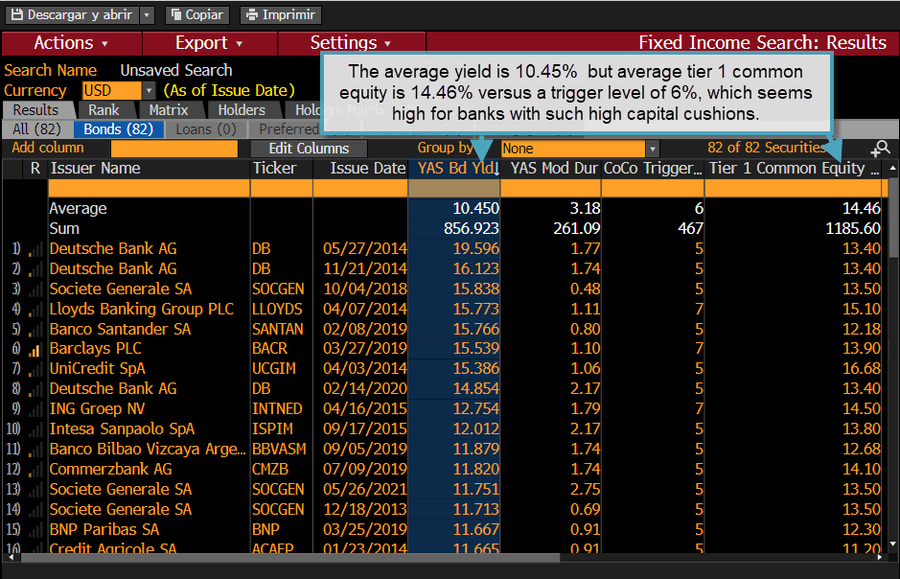Click the Barclays PLC rating bars icon
The image size is (900, 579).
tap(35, 349)
